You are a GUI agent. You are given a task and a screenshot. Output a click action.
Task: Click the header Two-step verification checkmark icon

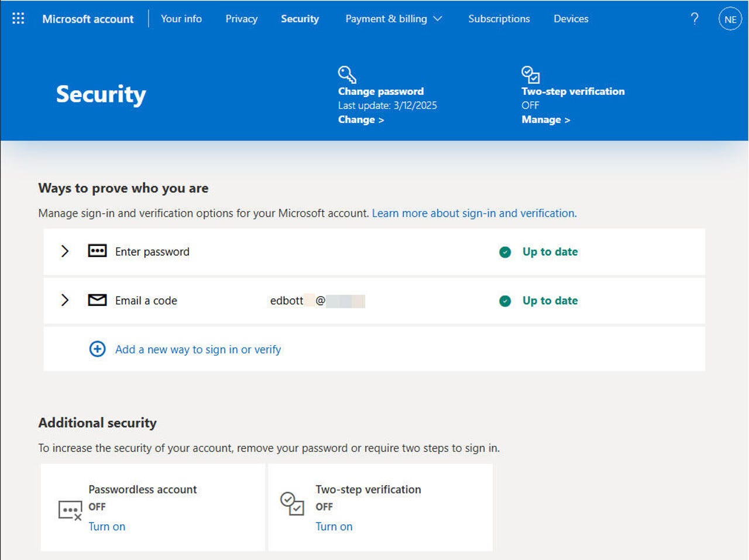tap(530, 74)
